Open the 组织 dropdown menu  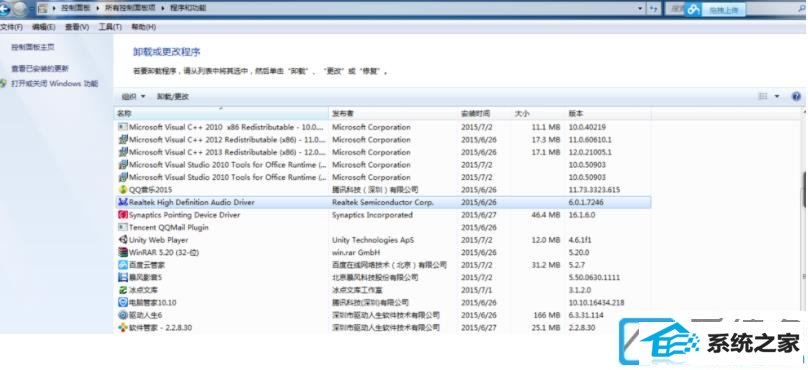tap(133, 96)
